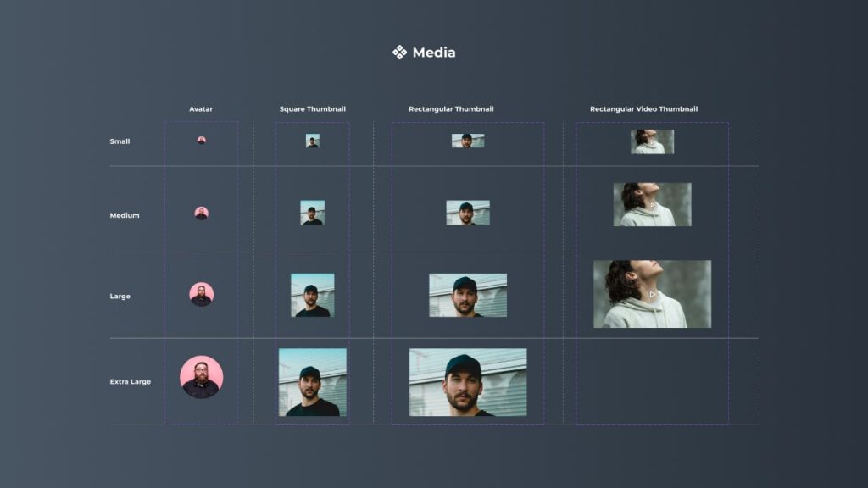Click the diamond Media logo icon
This screenshot has width=868, height=488.
[398, 51]
